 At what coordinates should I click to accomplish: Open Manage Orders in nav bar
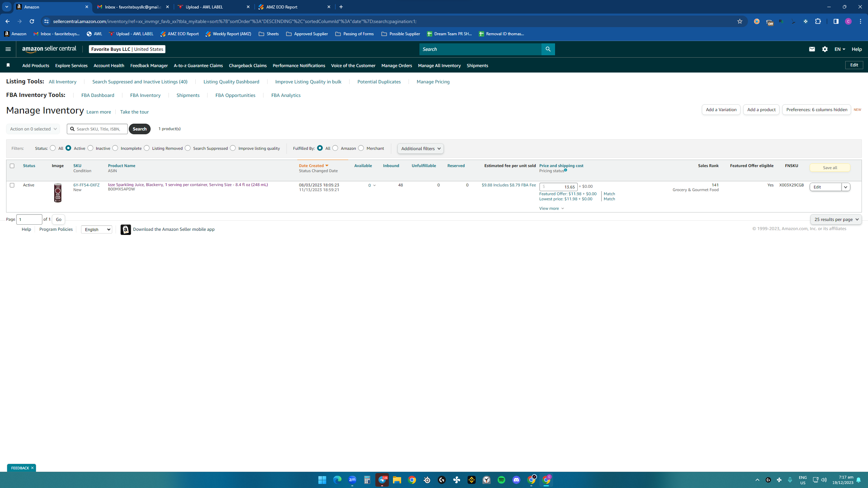[396, 65]
